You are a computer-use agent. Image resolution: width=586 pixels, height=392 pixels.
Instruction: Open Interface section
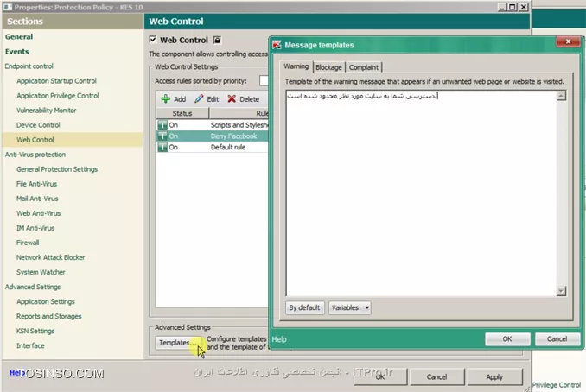click(30, 345)
